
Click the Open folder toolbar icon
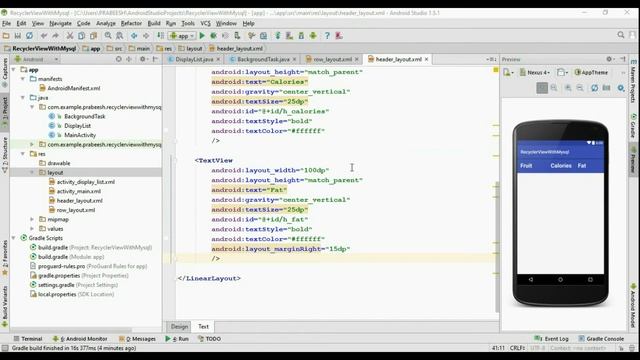point(6,36)
